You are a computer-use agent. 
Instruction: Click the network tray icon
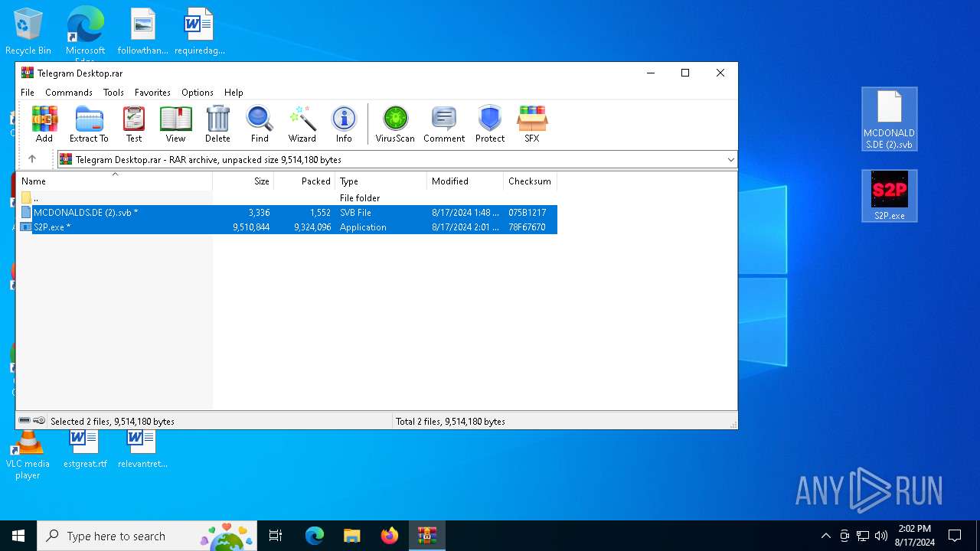863,536
